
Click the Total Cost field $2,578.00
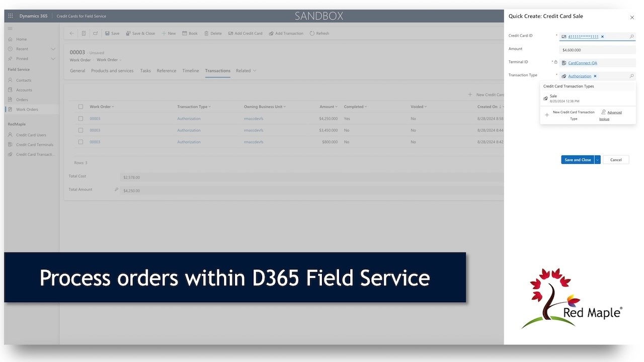[x=312, y=177]
